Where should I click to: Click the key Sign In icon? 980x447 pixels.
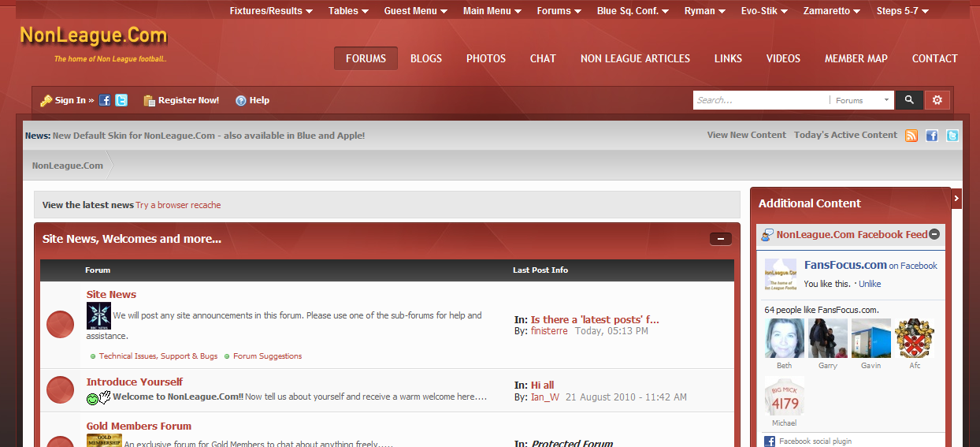click(x=46, y=100)
